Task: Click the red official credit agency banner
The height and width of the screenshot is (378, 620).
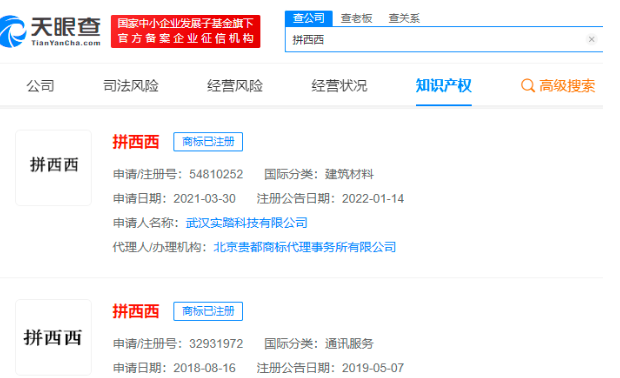Action: coord(185,31)
